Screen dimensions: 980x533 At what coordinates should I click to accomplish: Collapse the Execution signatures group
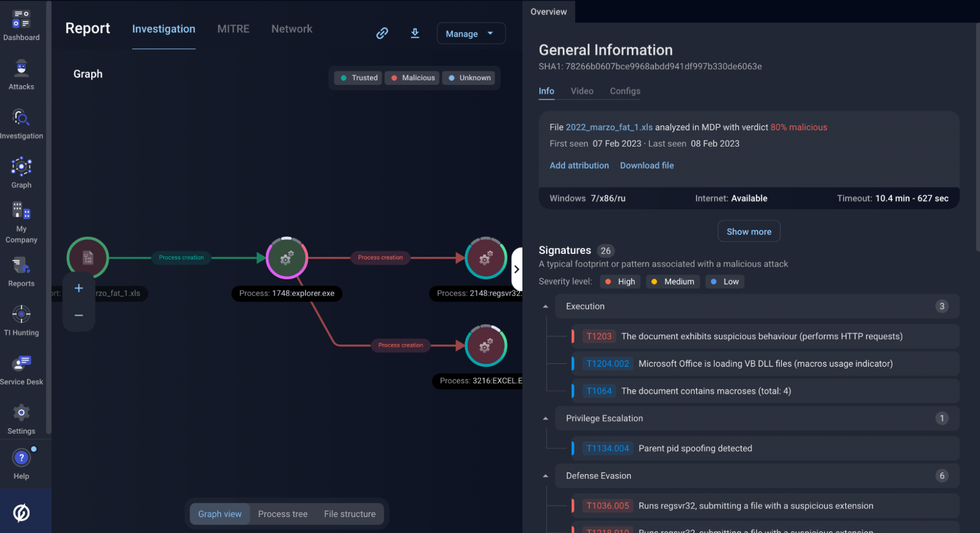click(545, 306)
